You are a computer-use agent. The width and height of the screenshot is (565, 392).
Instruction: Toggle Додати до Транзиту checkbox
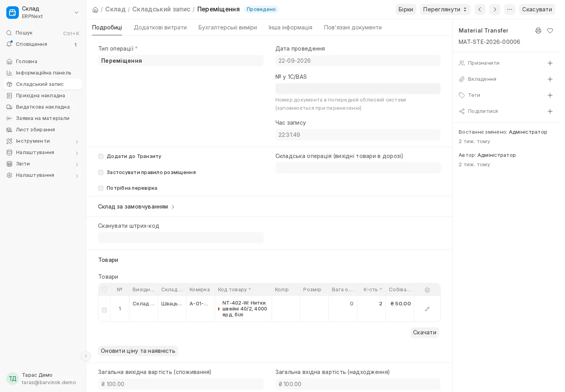point(101,156)
